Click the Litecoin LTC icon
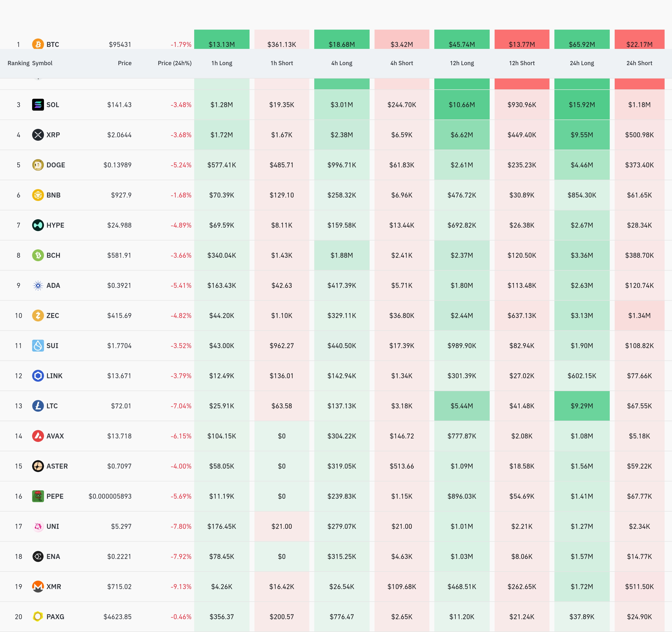 [x=38, y=406]
